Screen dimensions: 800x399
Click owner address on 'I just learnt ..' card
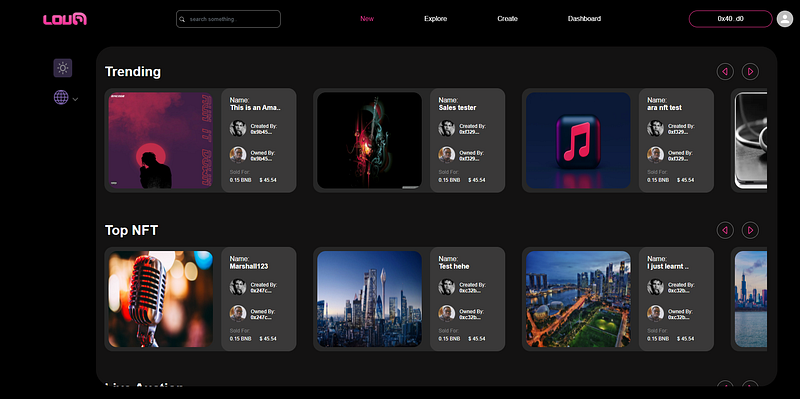pos(679,317)
